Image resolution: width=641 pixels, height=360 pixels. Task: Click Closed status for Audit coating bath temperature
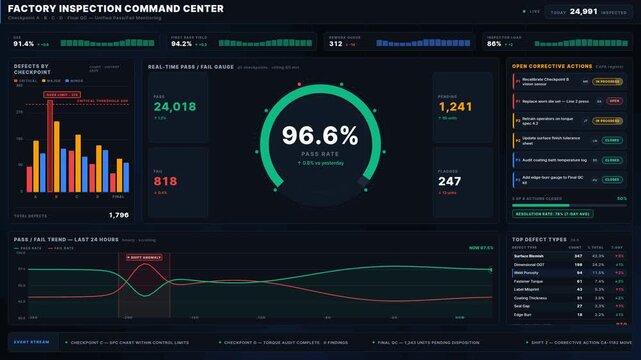[x=612, y=160]
